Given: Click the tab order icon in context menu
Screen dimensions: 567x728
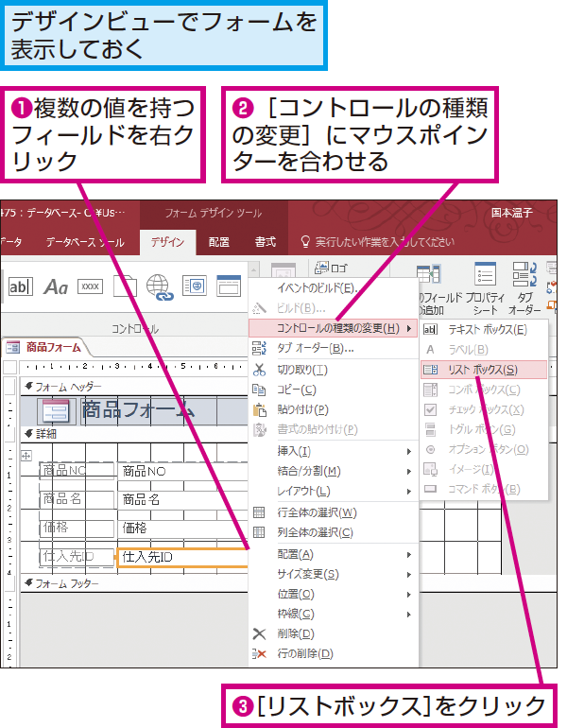Looking at the screenshot, I should pos(259,348).
